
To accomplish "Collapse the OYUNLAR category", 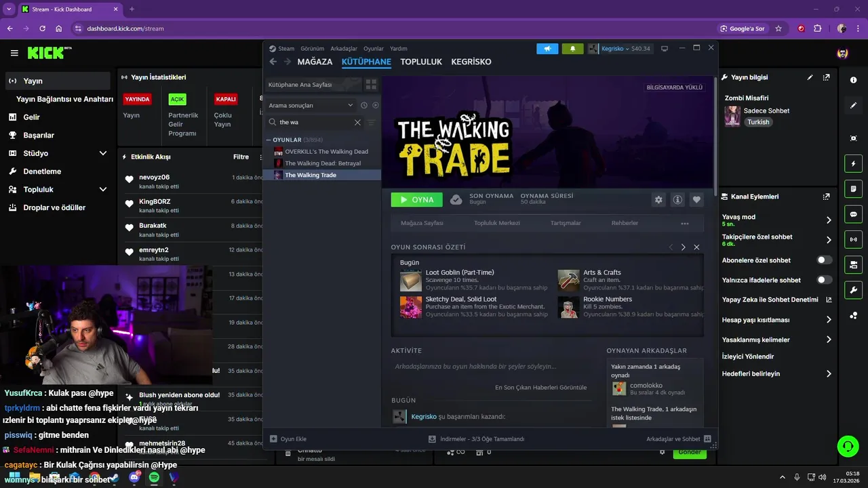I will point(269,140).
